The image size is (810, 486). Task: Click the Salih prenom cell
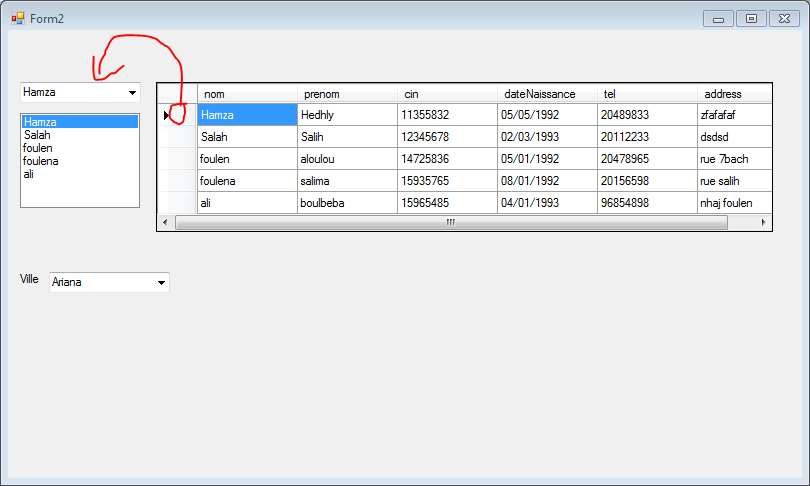(348, 137)
